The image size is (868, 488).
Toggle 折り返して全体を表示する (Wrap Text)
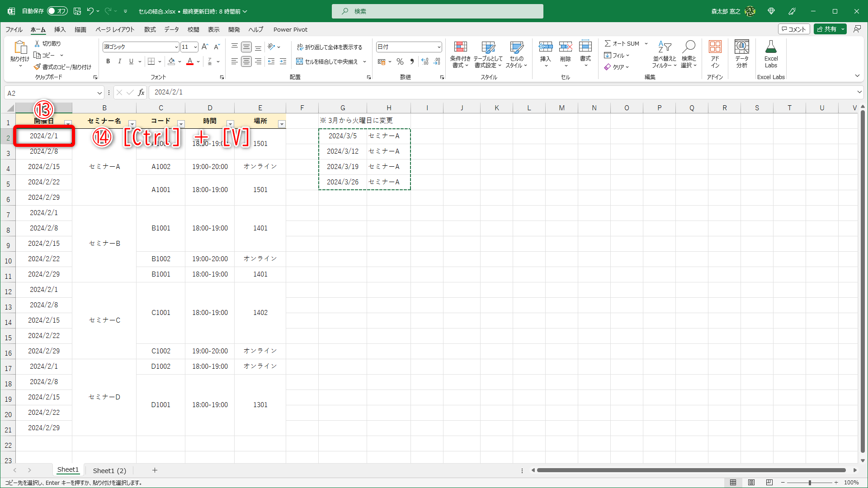[330, 47]
